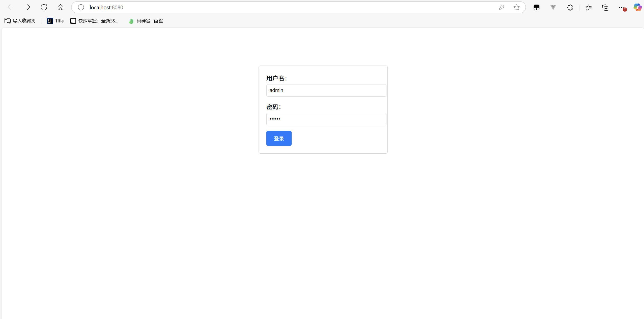Open the 导入收藏夹 bookmark item

[x=20, y=21]
